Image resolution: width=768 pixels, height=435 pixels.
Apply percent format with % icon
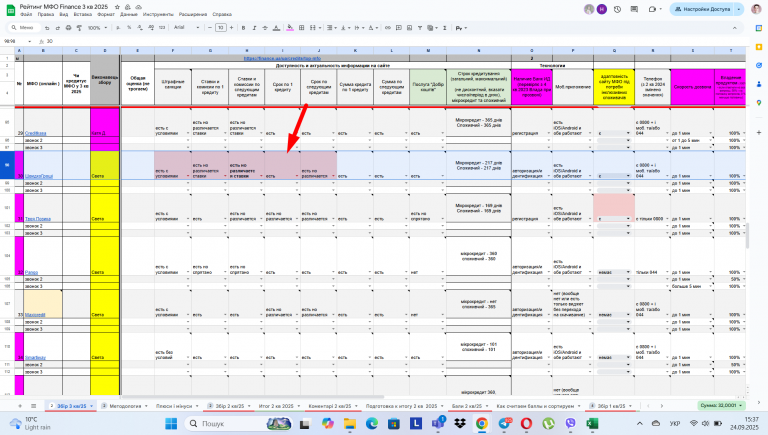129,28
